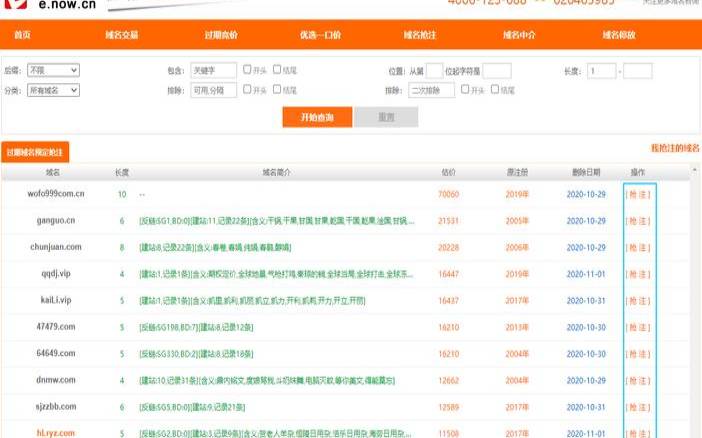Click the maximum 长度 field after the dash

click(638, 71)
